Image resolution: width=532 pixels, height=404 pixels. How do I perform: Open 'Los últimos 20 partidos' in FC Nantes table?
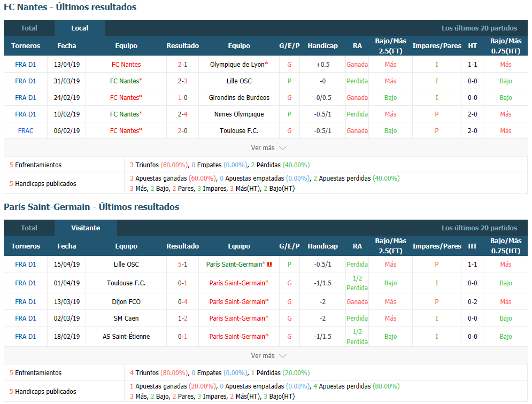(x=479, y=28)
